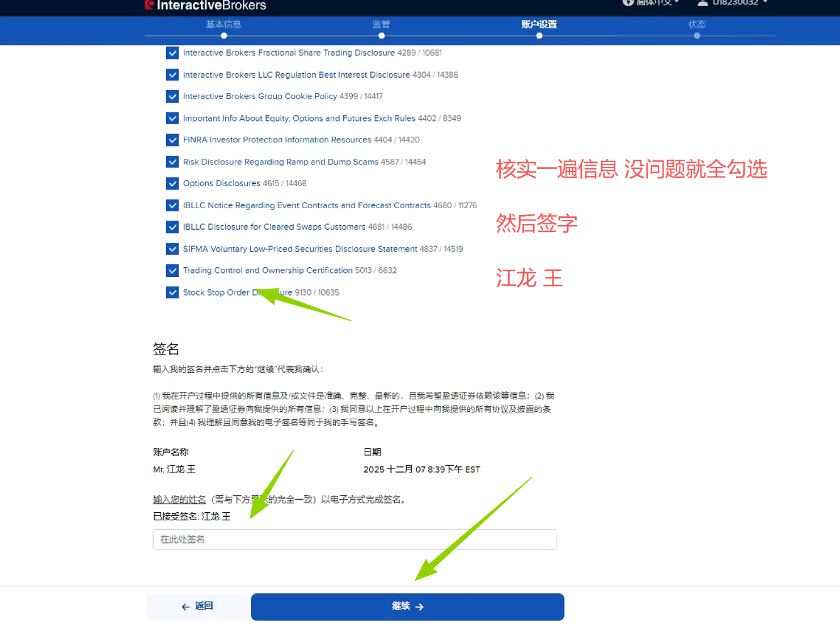Click the user account icon
Viewport: 840px width, 641px height.
point(703,3)
